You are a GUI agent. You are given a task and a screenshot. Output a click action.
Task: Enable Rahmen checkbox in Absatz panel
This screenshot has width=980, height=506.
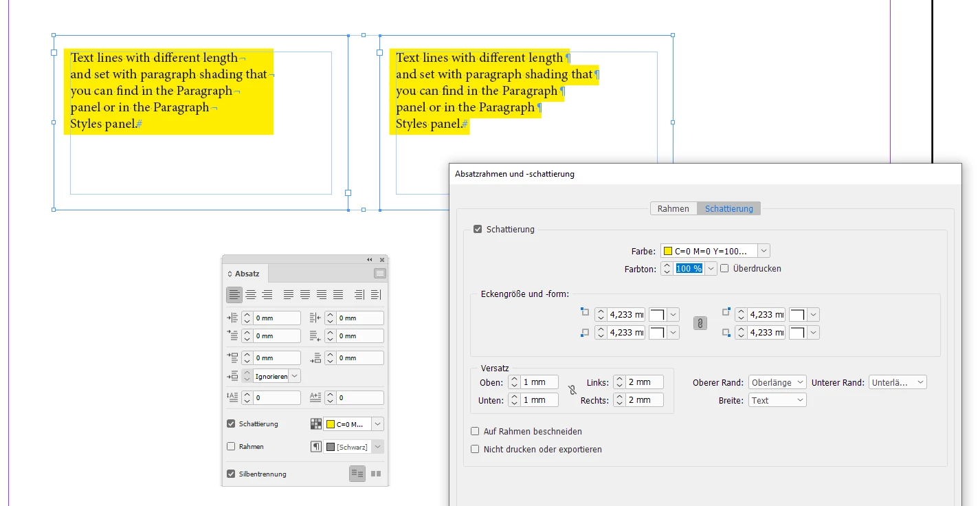pyautogui.click(x=231, y=447)
